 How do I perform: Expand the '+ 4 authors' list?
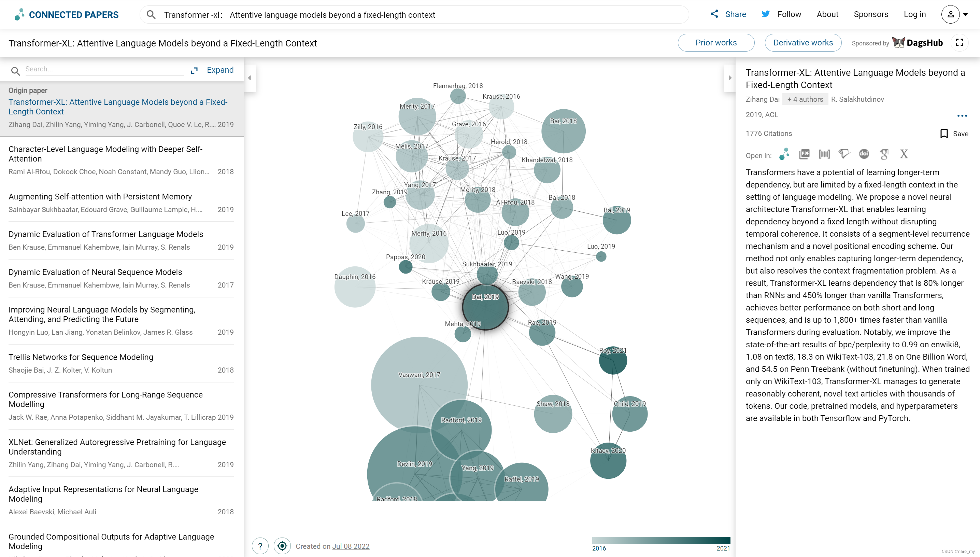pyautogui.click(x=805, y=99)
